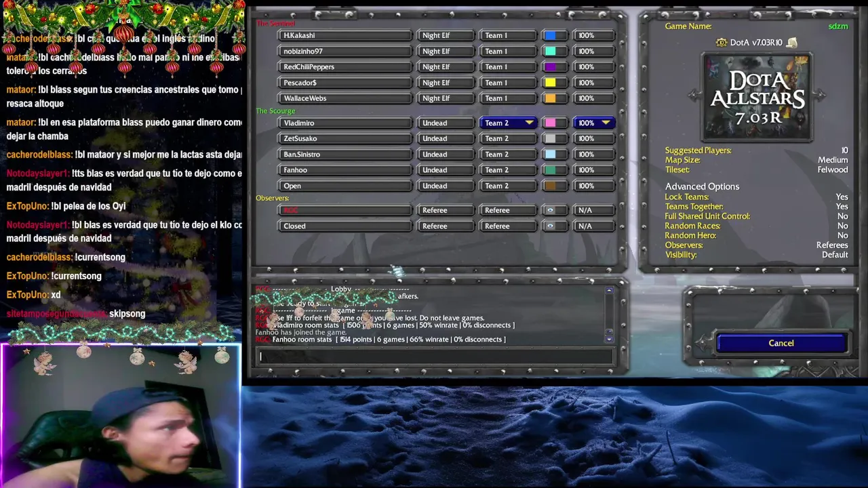The height and width of the screenshot is (488, 868).
Task: Click Pescador$'s yellow color swatch
Action: pos(550,83)
